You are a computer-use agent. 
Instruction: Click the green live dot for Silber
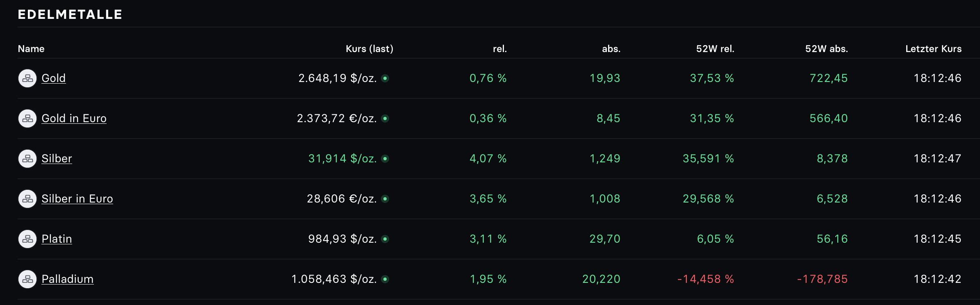tap(385, 159)
